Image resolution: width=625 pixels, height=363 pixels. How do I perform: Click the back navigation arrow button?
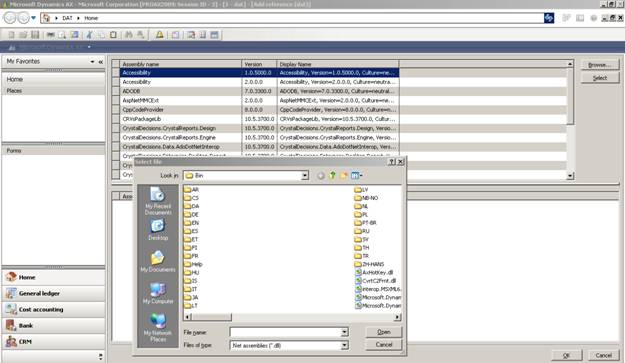coord(10,18)
